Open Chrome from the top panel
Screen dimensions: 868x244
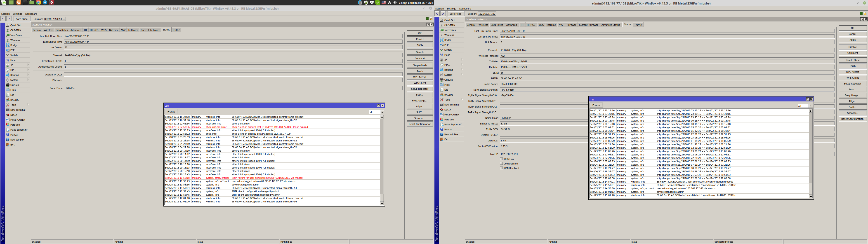click(38, 2)
